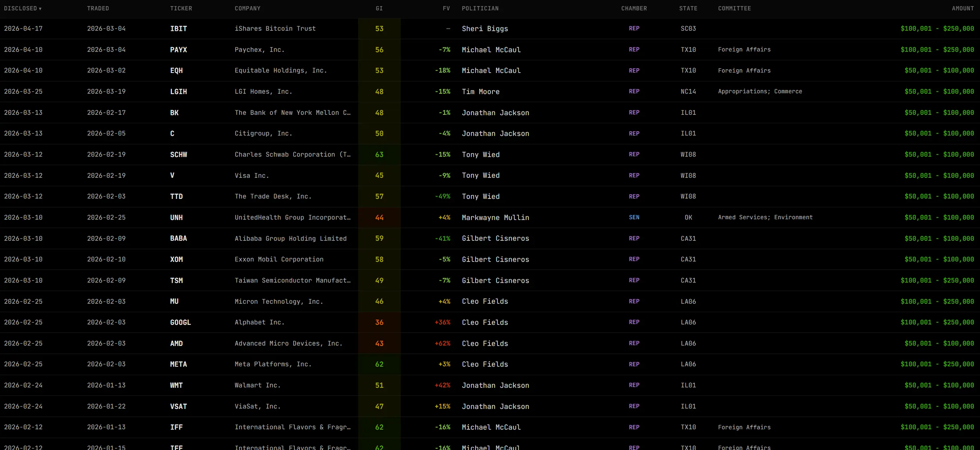Screen dimensions: 980x450
Task: Click the BK ticker
Action: point(174,113)
